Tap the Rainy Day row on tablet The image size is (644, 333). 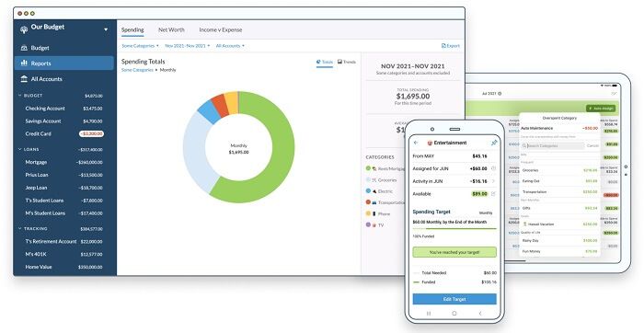click(x=559, y=241)
